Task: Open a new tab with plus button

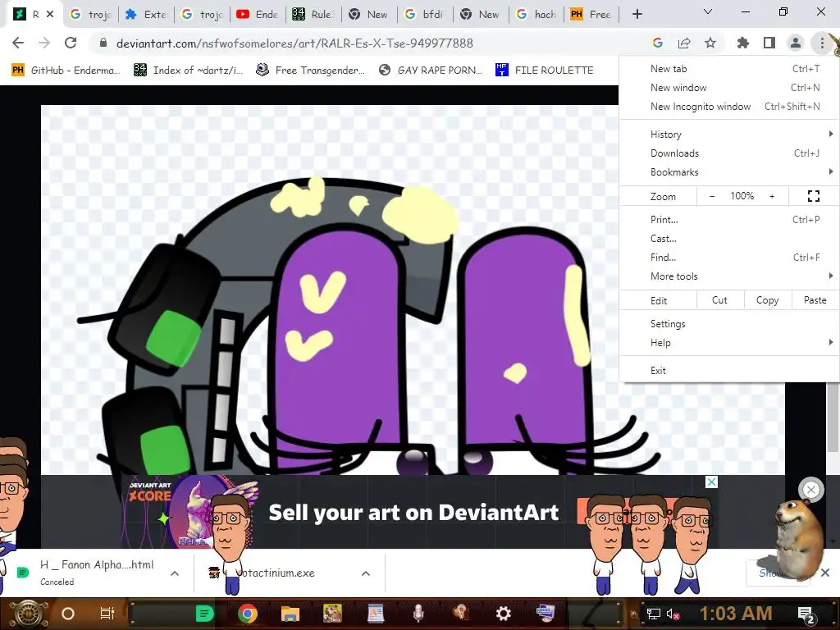Action: coord(637,15)
